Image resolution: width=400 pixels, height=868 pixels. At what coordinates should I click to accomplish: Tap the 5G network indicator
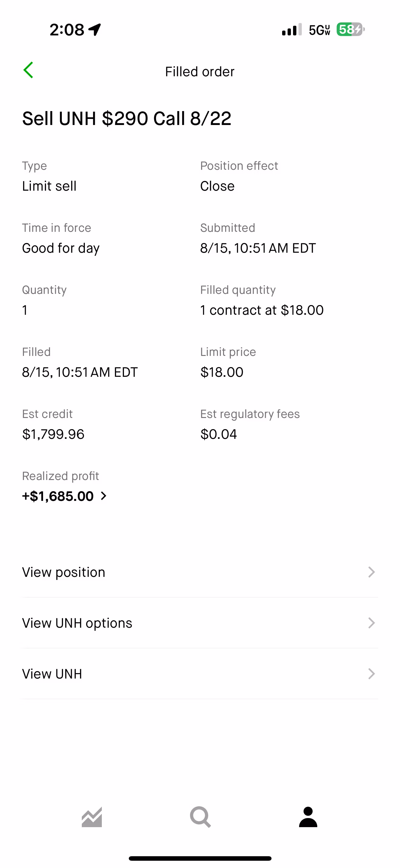point(319,30)
